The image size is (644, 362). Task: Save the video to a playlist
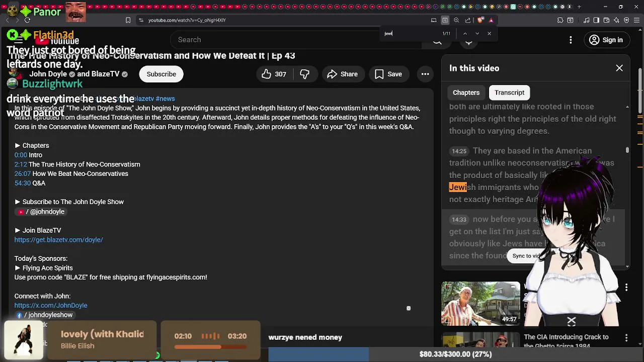coord(388,74)
